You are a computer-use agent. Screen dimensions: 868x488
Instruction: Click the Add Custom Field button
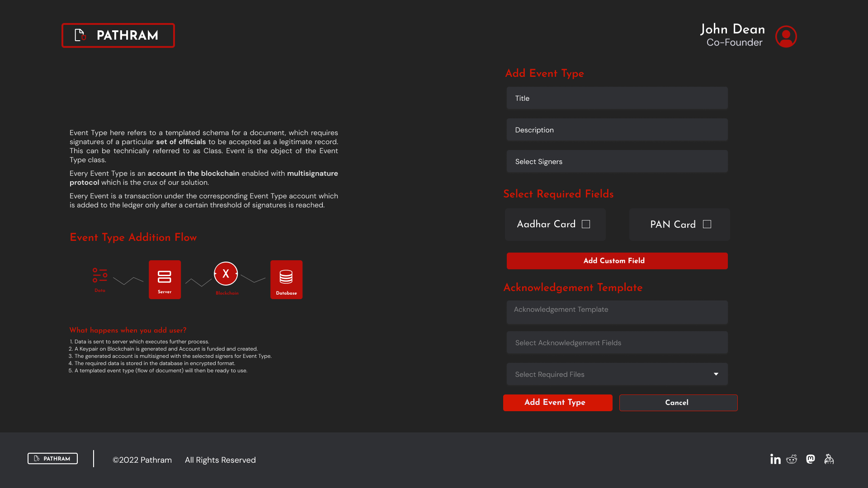click(x=617, y=261)
